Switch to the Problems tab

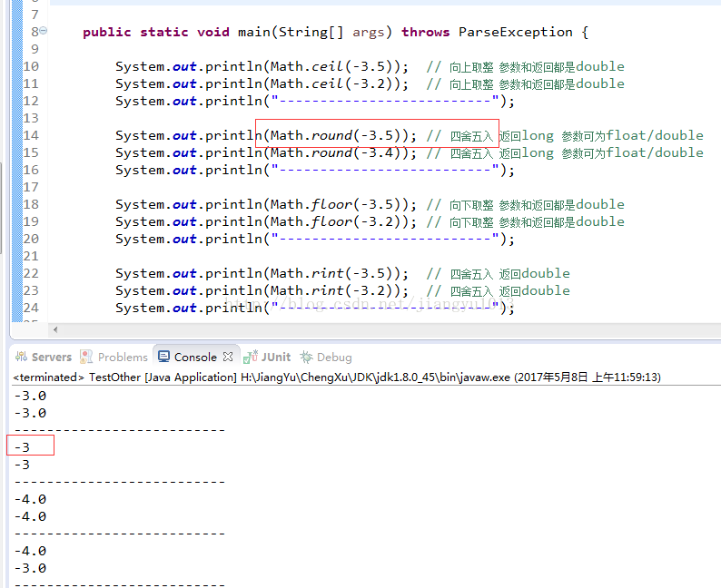pyautogui.click(x=114, y=357)
